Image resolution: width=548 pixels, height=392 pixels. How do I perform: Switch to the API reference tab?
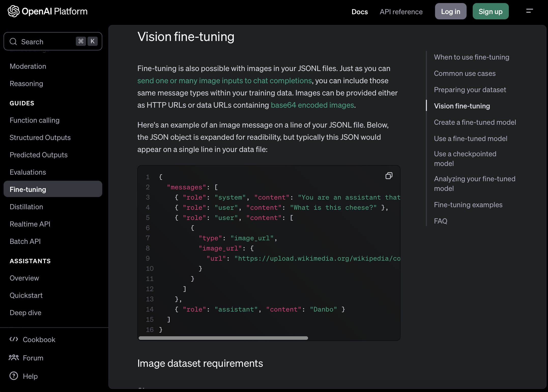(x=401, y=12)
